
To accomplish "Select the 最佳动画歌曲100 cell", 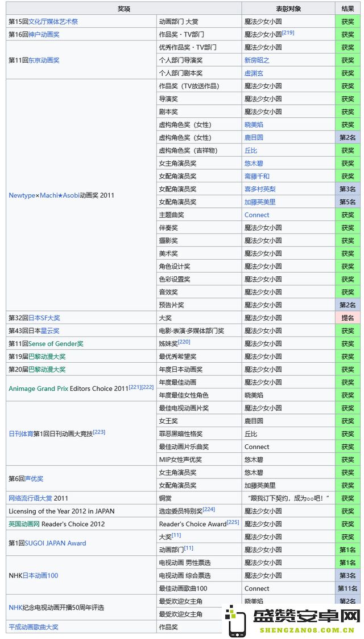I will [x=199, y=588].
